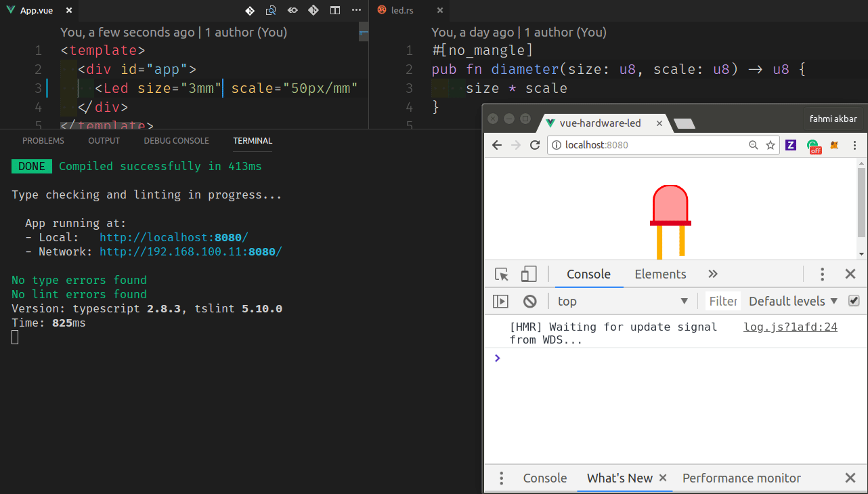Image resolution: width=868 pixels, height=494 pixels.
Task: Clear the console with the ban icon
Action: (x=530, y=302)
